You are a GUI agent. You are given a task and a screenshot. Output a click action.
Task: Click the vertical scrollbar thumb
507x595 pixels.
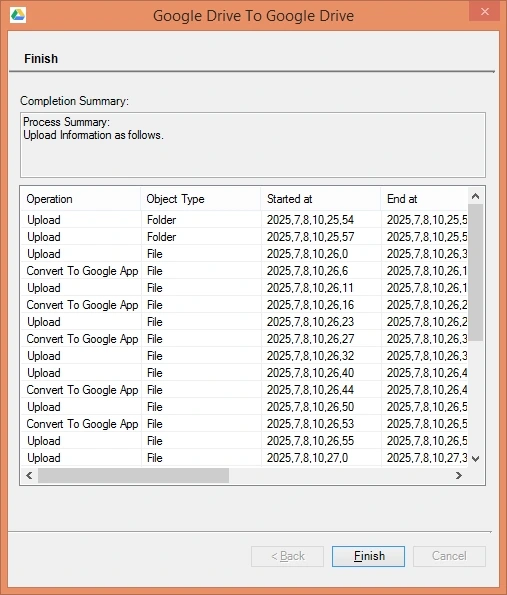[x=475, y=272]
